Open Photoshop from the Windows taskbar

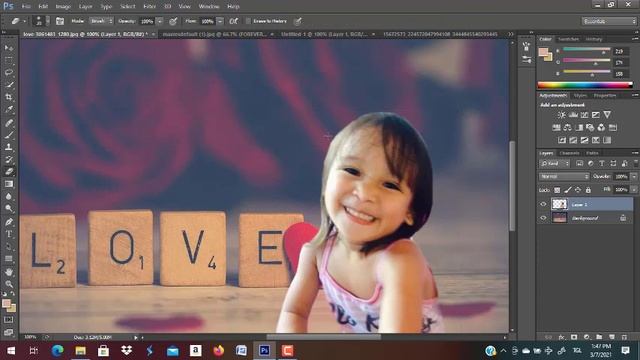tap(264, 350)
